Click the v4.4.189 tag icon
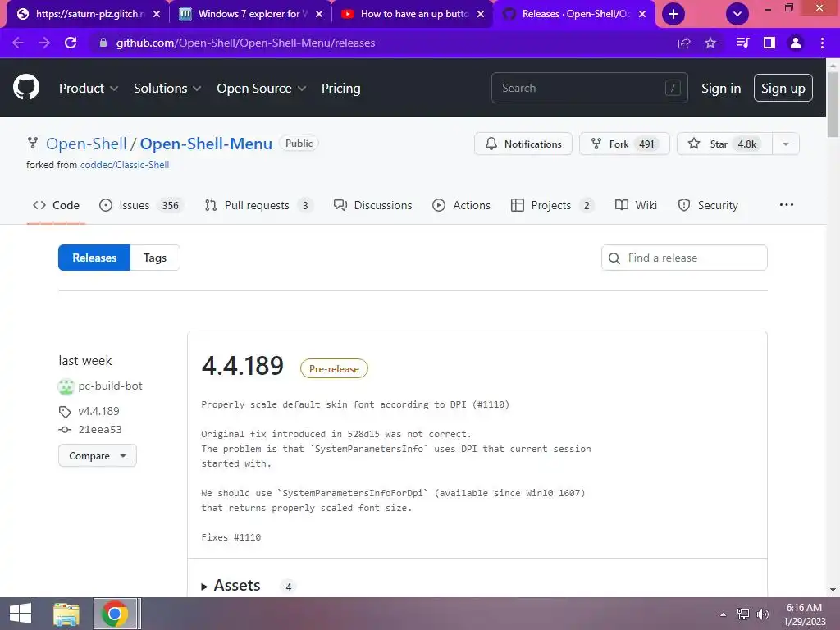This screenshot has height=630, width=840. coord(65,412)
